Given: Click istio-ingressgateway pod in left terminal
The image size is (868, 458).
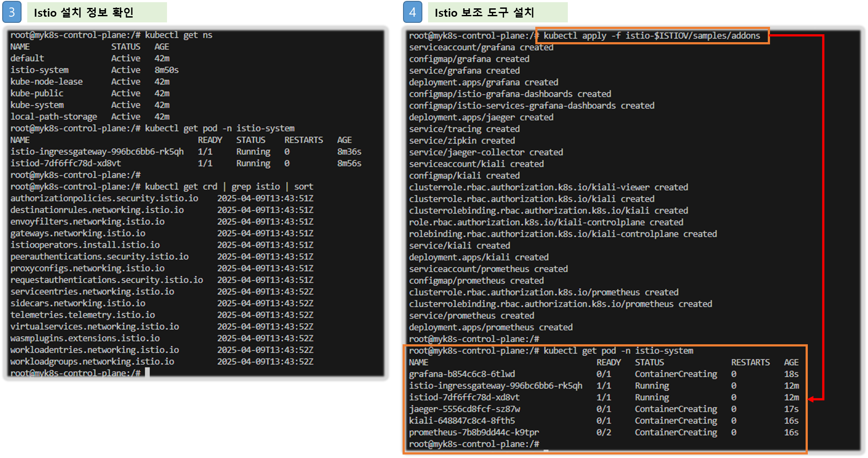Looking at the screenshot, I should pos(97,152).
